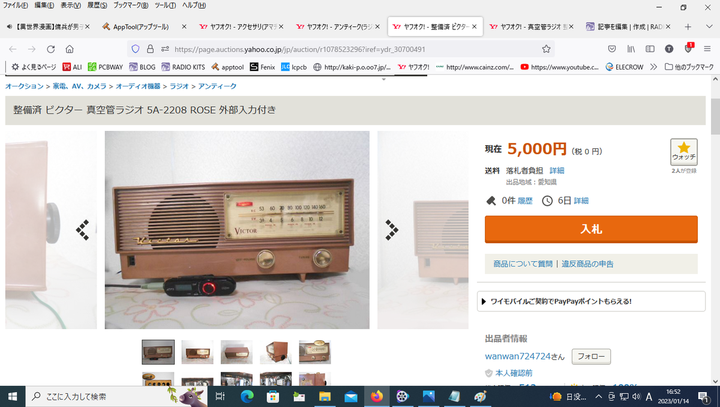Expand the Y!mobile PayPay points banner
The height and width of the screenshot is (407, 720).
[591, 301]
